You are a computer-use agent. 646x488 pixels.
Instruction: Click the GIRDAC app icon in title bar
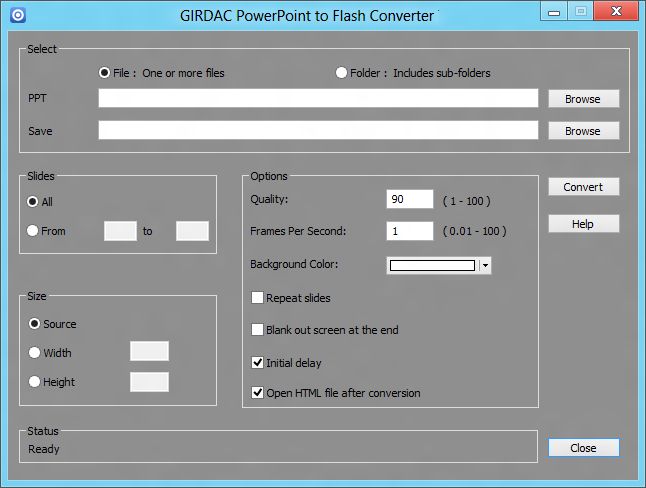pos(18,15)
